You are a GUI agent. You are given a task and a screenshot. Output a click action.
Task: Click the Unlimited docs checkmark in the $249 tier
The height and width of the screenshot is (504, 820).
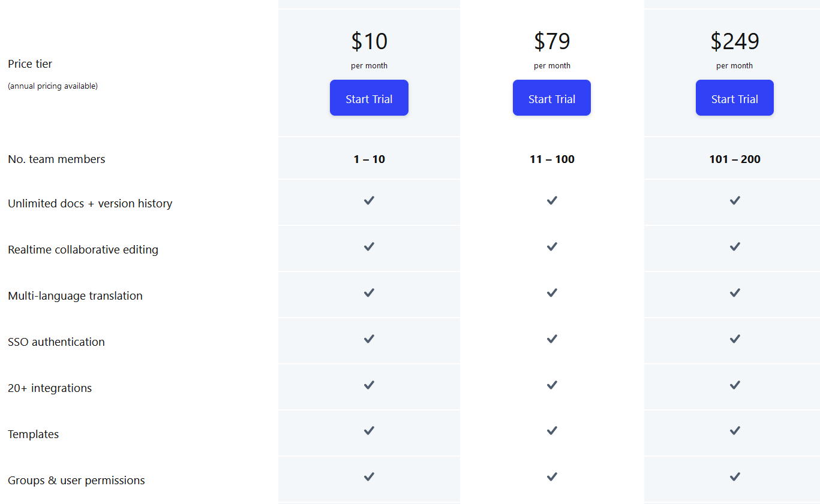point(734,201)
